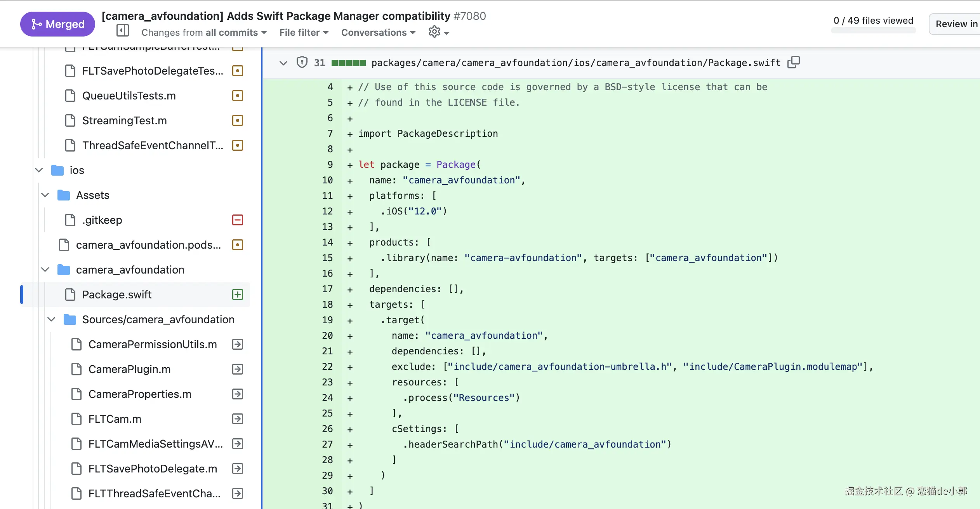Copy the Package.swift file path

[x=793, y=62]
